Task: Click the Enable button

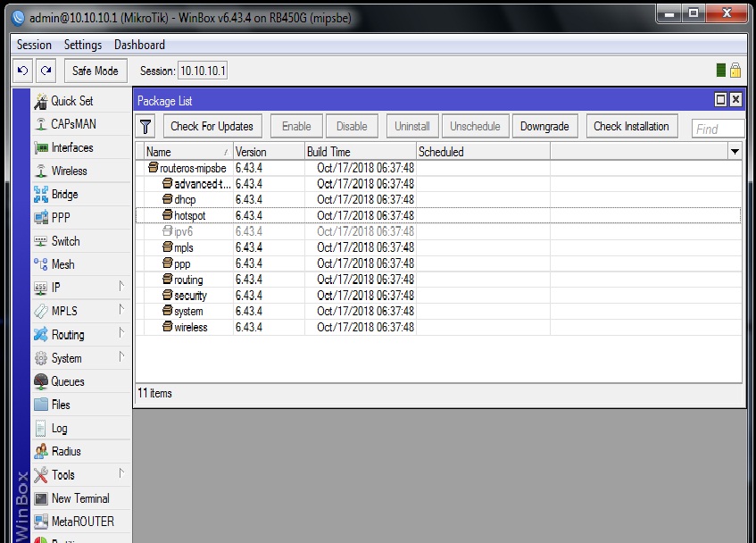Action: point(296,126)
